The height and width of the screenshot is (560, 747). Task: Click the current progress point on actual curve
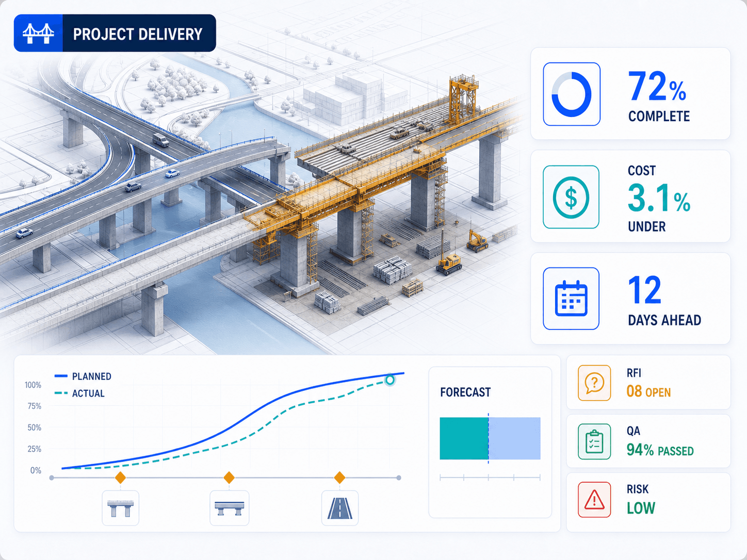[x=390, y=380]
